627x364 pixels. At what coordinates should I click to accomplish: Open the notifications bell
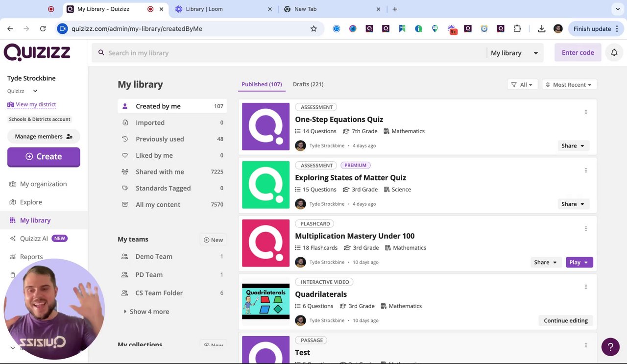[x=614, y=52]
